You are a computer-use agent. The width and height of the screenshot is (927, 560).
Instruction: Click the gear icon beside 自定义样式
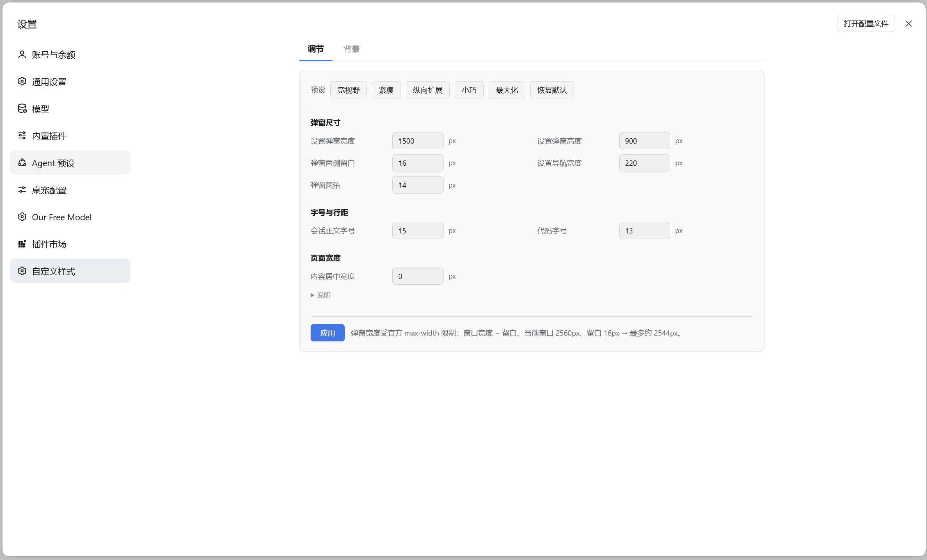tap(22, 271)
